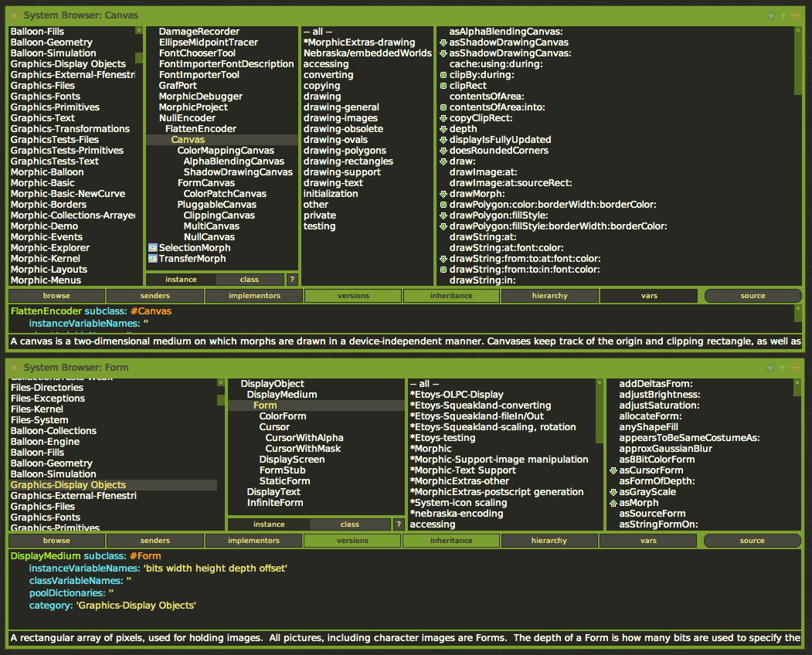Click the down arrow icon beside asGrayScale
The height and width of the screenshot is (655, 812).
(x=613, y=493)
